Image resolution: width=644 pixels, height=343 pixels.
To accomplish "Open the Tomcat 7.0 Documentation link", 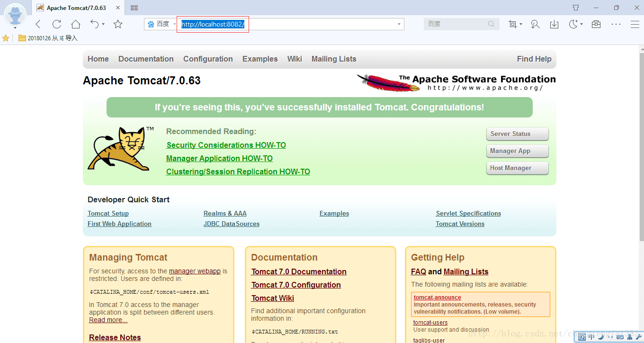I will click(299, 271).
